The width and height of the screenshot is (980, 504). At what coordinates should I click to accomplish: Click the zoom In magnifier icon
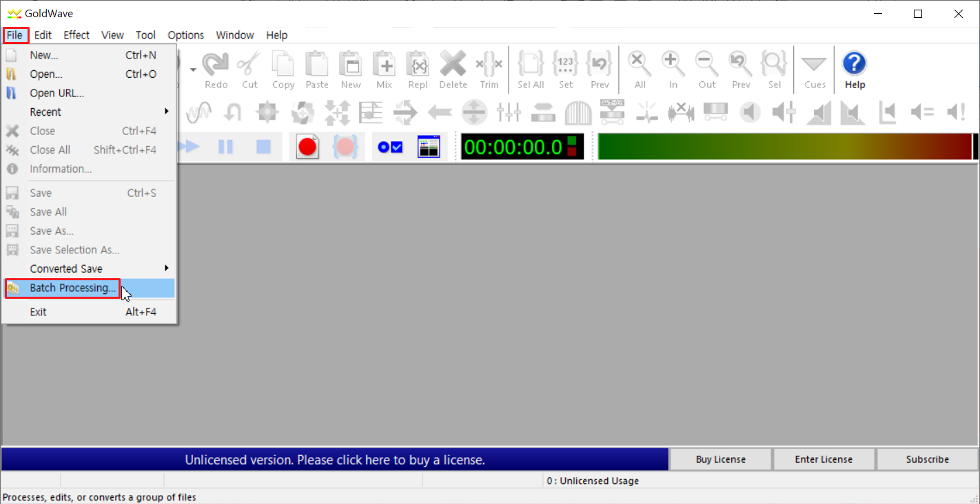coord(673,70)
